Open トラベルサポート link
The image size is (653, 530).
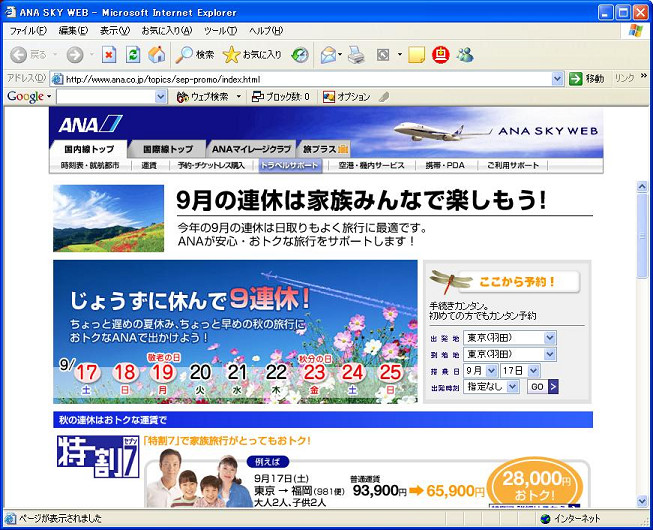(x=290, y=166)
